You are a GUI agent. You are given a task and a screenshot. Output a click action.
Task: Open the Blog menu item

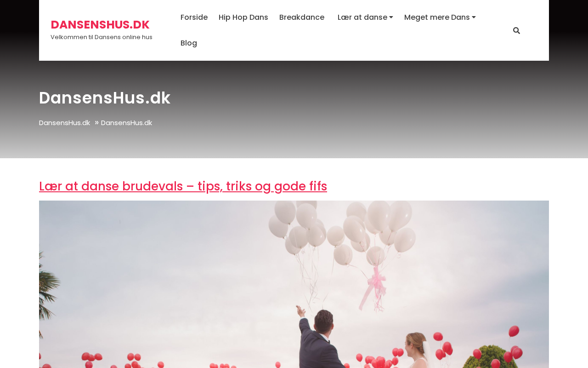tap(189, 43)
